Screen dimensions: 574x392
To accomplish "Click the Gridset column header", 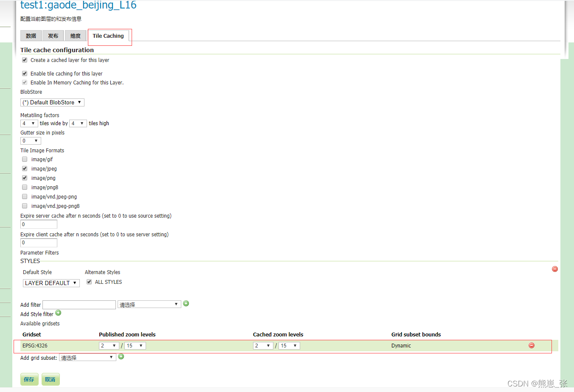I will 32,335.
